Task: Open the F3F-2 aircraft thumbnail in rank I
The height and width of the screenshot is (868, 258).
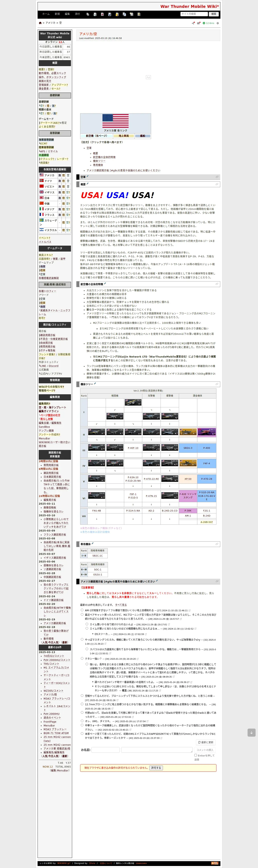Action: [133, 402]
